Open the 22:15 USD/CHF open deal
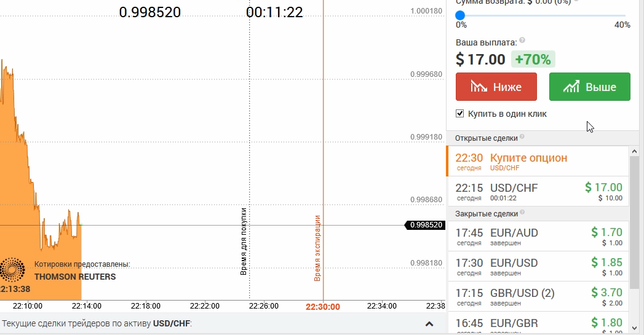Image resolution: width=644 pixels, height=335 pixels. [538, 192]
